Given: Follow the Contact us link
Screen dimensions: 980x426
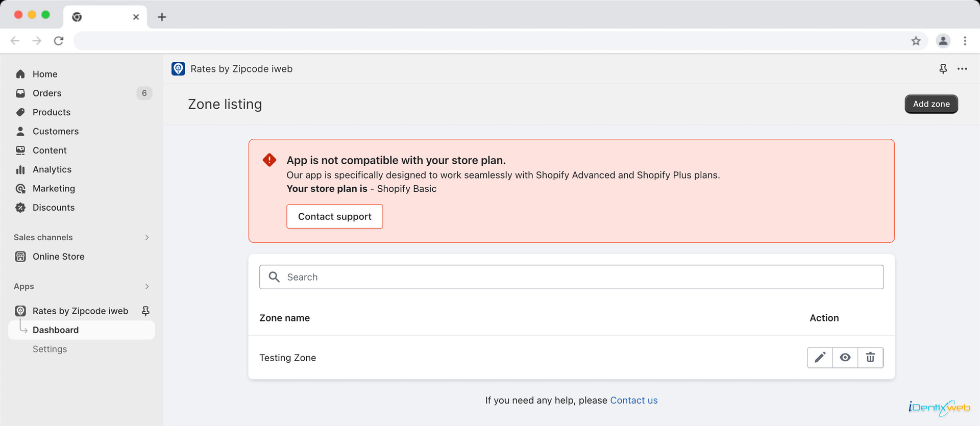Looking at the screenshot, I should tap(633, 400).
